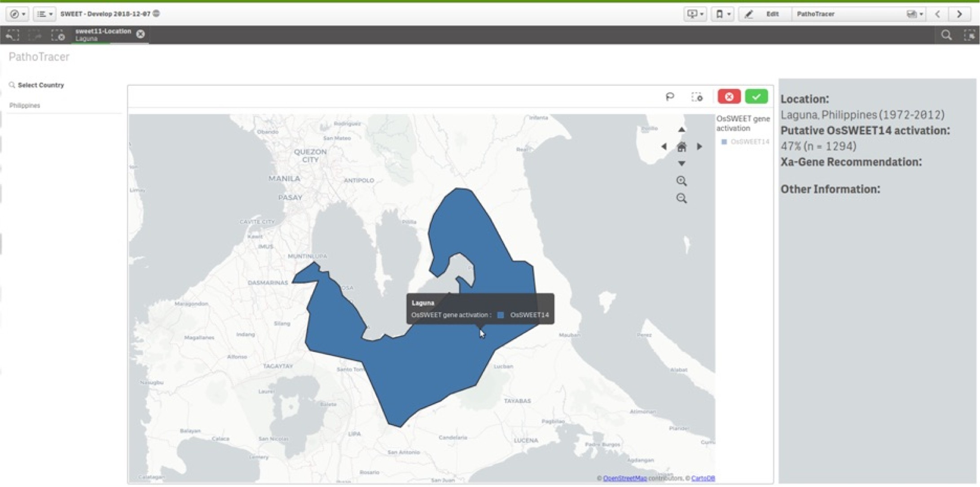Pan the map to the right

[699, 146]
